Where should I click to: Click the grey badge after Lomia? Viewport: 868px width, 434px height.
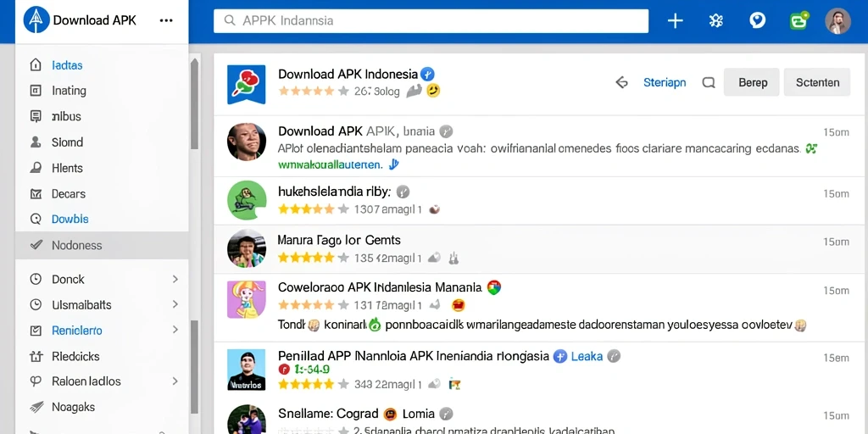click(x=446, y=414)
